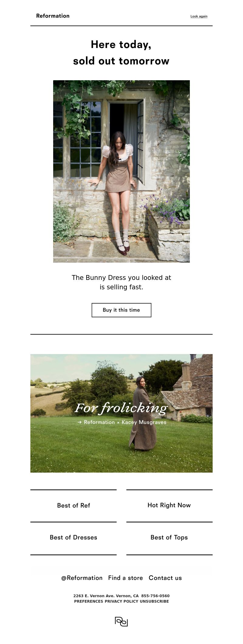Click the arrow icon before Reformation × Kacey Musgraves
The height and width of the screenshot is (644, 243).
[80, 422]
